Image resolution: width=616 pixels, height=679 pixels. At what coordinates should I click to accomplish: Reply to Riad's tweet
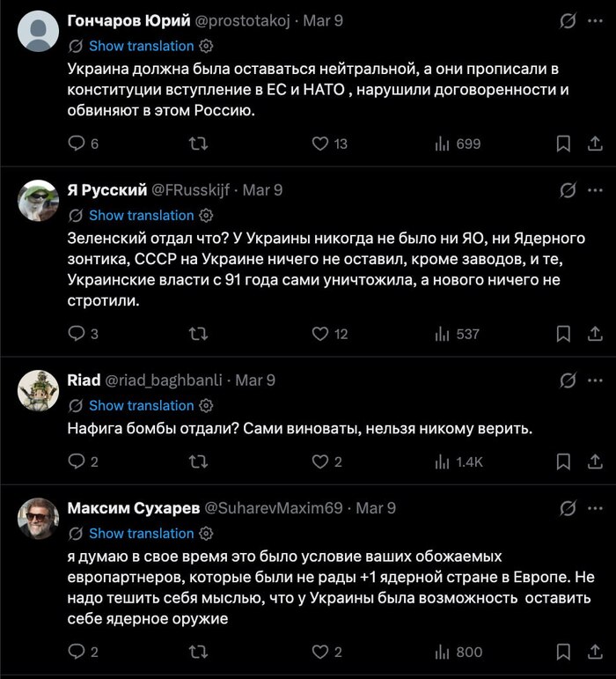click(77, 461)
